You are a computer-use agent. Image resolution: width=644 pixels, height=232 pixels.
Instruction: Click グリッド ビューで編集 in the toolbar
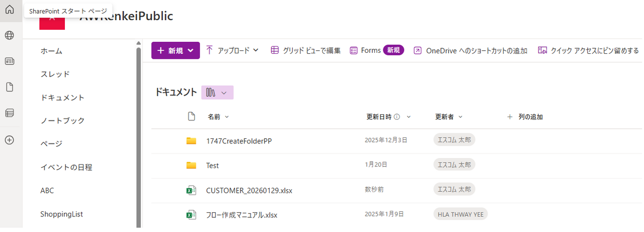(x=306, y=50)
